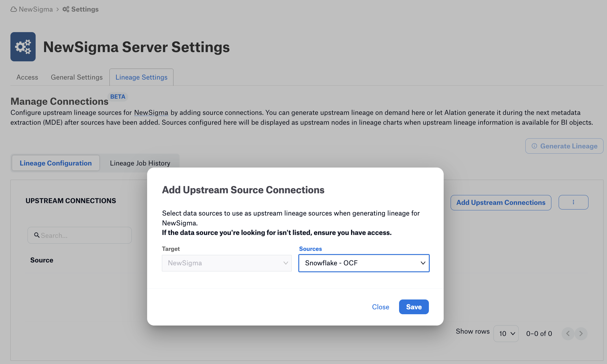Click the small gears icon in breadcrumb
The height and width of the screenshot is (364, 607).
point(66,9)
